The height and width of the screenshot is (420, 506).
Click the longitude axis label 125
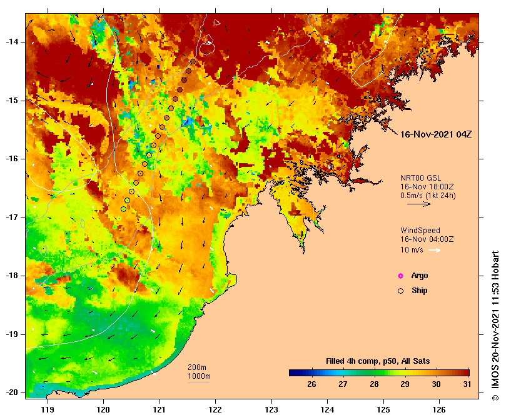pos(383,409)
